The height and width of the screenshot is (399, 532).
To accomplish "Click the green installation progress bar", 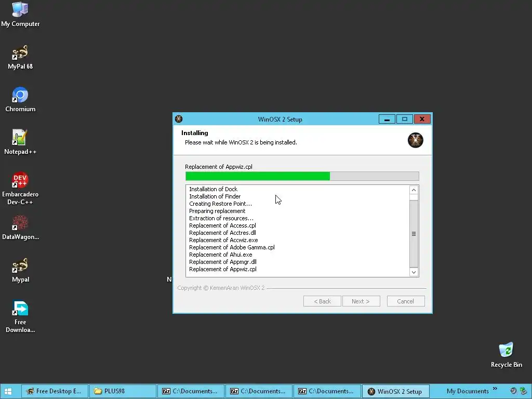I will pyautogui.click(x=302, y=176).
